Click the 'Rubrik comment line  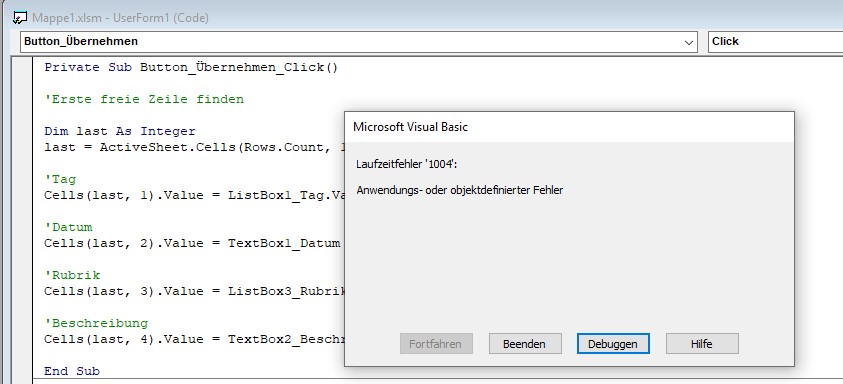[x=72, y=275]
